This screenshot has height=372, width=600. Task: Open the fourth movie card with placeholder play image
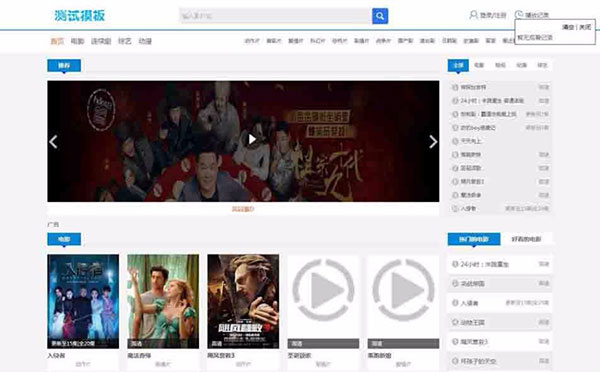pos(323,301)
